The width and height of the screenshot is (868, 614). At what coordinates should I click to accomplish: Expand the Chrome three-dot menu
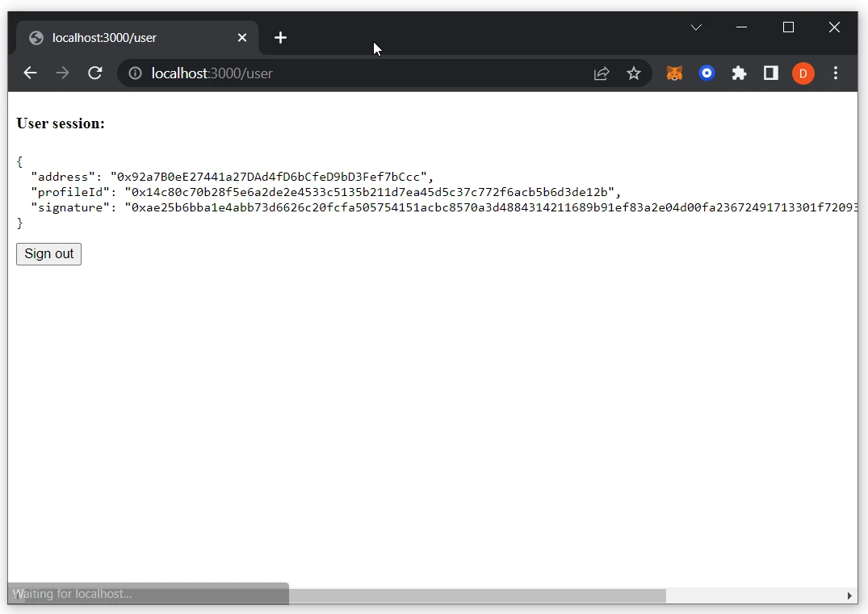pyautogui.click(x=836, y=73)
